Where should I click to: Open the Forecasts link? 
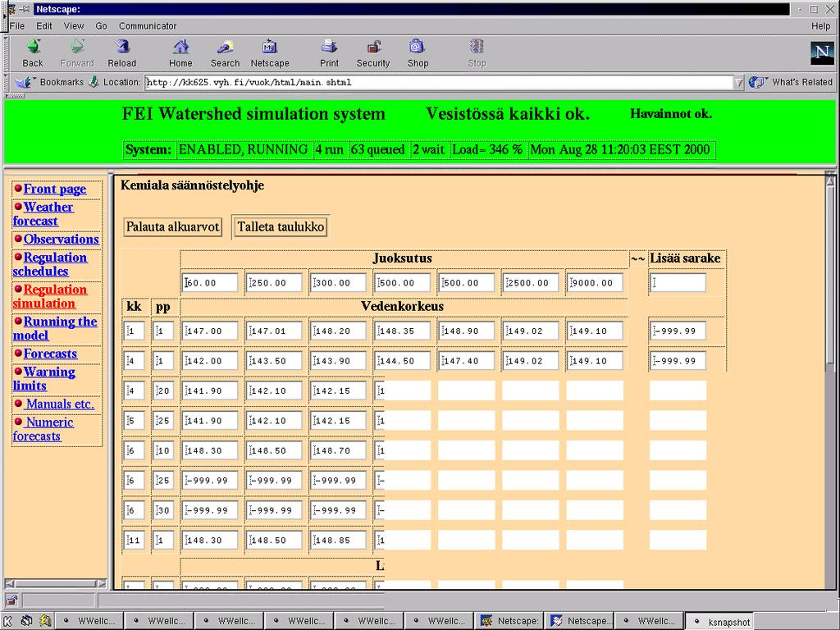click(50, 354)
